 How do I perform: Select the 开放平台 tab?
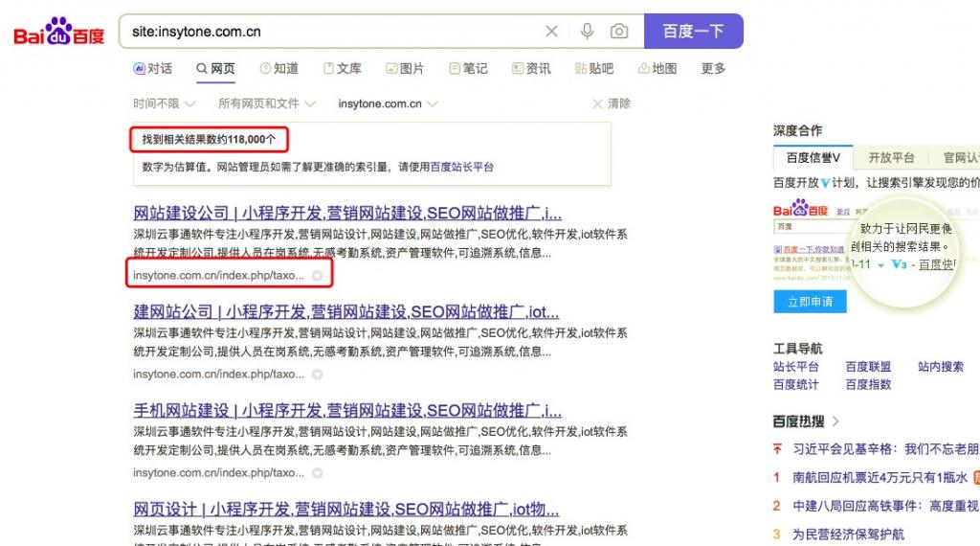click(891, 158)
